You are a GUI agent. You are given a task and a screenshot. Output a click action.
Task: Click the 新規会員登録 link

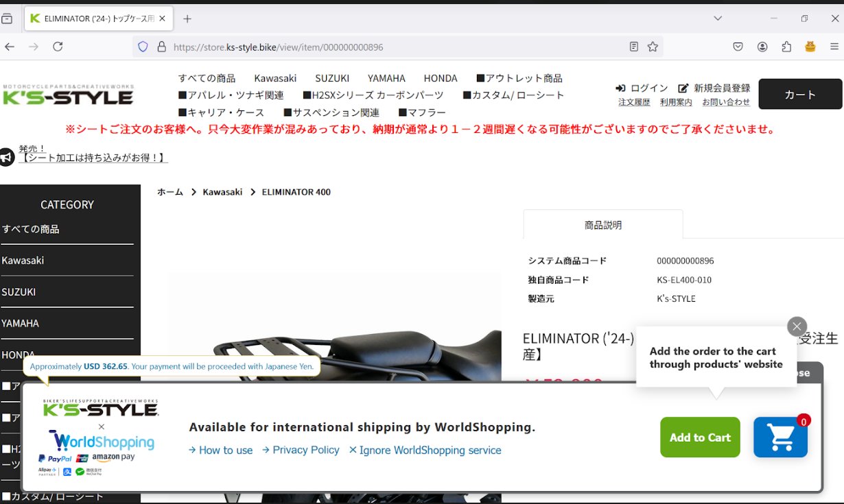(x=714, y=88)
